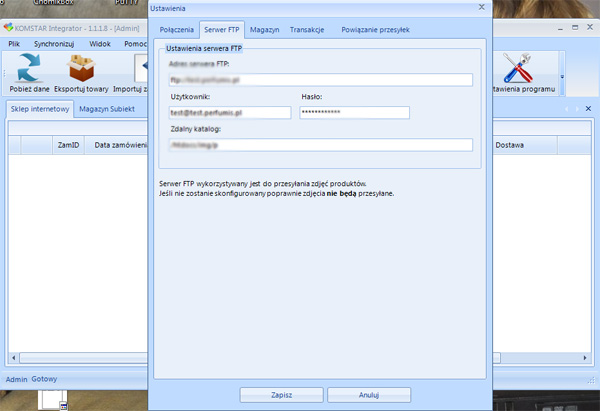
Task: Click the Dostawa column header
Action: (x=525, y=145)
